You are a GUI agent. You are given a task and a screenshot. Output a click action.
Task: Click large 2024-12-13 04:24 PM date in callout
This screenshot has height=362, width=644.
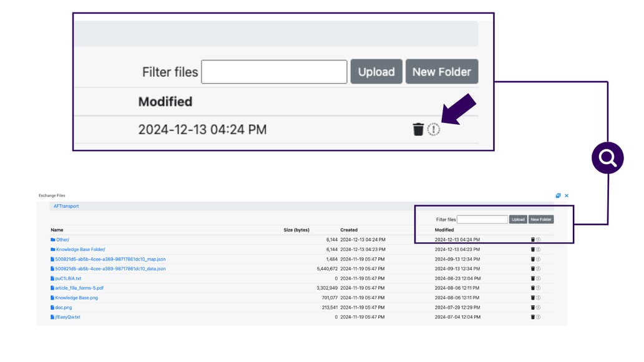[202, 130]
